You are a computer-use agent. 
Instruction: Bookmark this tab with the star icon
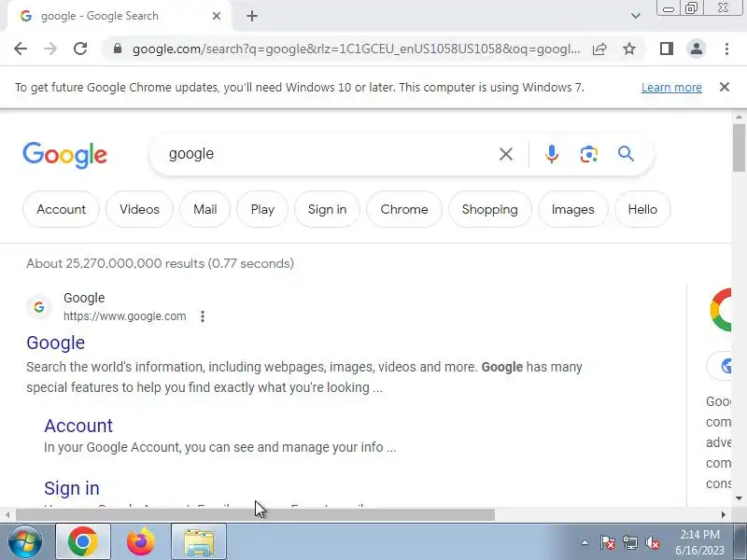pyautogui.click(x=629, y=49)
